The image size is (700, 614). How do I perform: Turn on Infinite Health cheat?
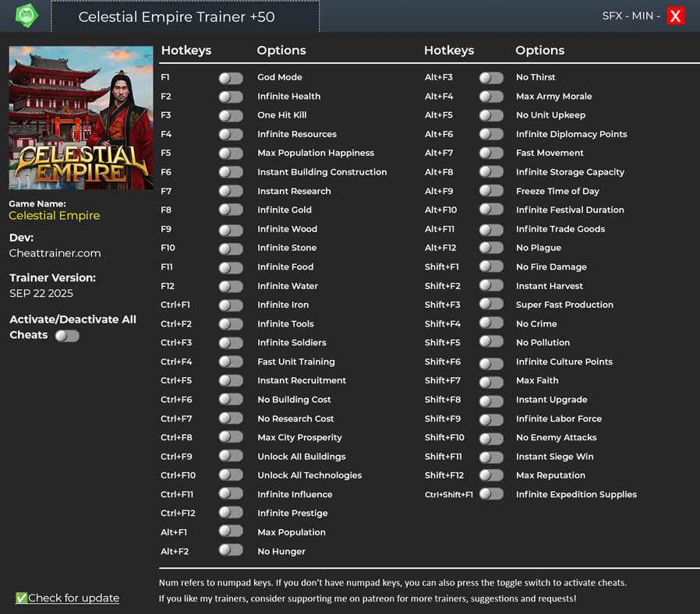coord(231,97)
